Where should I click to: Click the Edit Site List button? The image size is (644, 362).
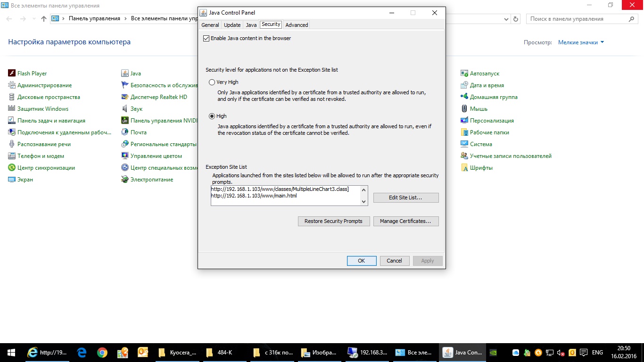pyautogui.click(x=406, y=197)
